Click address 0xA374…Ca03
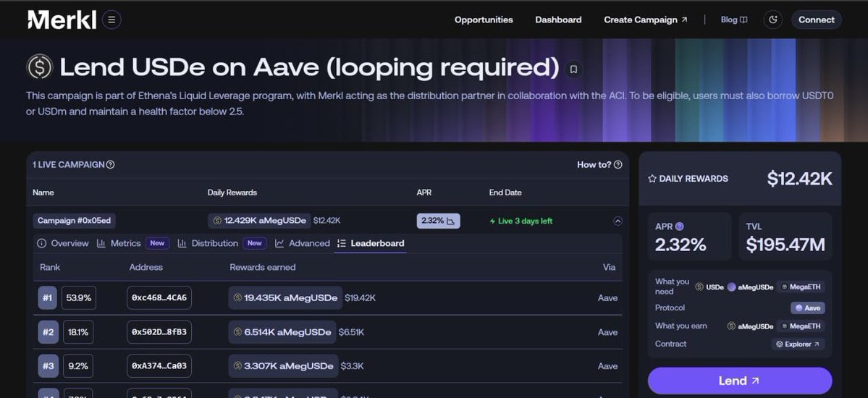 (159, 366)
